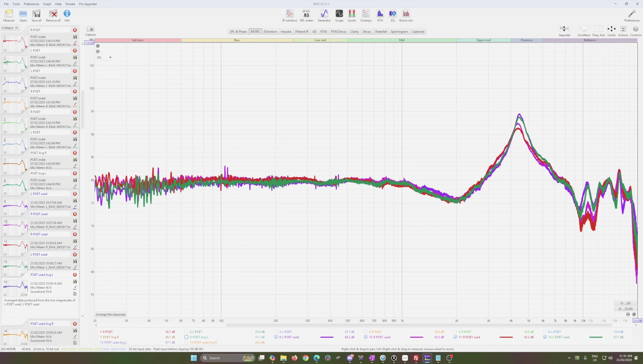Open the Tools menu
The image size is (643, 364).
[16, 4]
